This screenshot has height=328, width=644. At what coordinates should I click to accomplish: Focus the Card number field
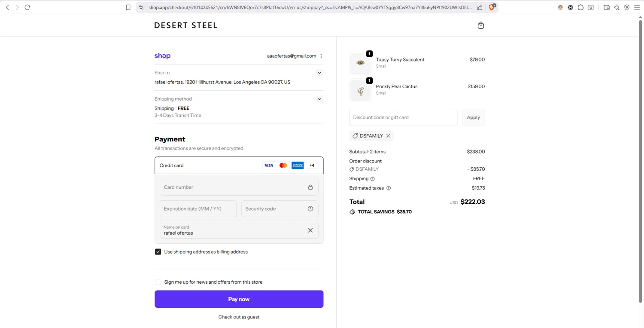[x=239, y=187]
